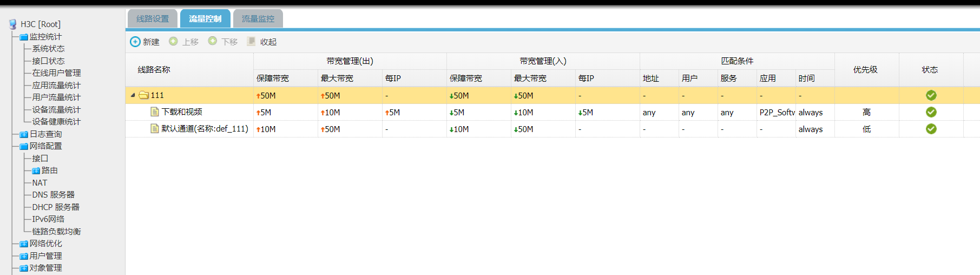980x275 pixels.
Task: Toggle the status check of 下载和视频 row
Action: (931, 112)
